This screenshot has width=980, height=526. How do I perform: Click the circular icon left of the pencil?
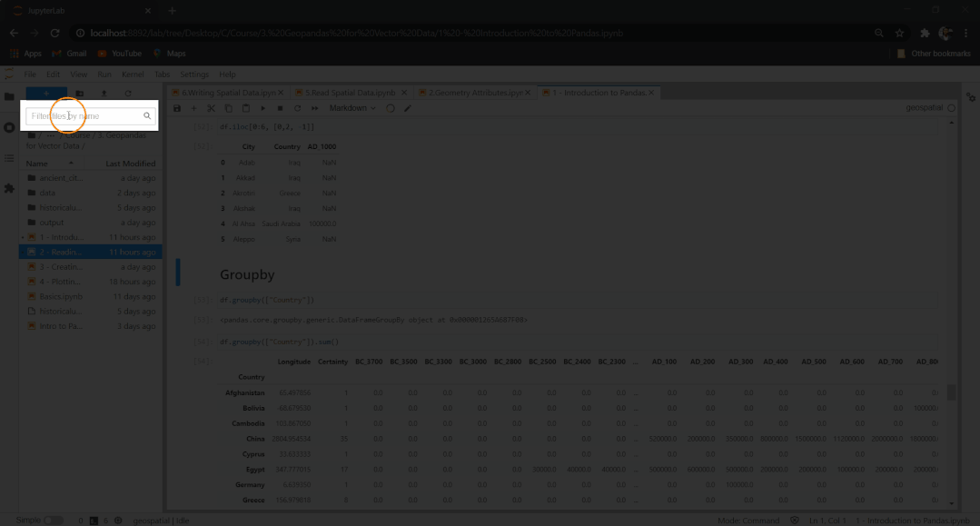point(390,108)
